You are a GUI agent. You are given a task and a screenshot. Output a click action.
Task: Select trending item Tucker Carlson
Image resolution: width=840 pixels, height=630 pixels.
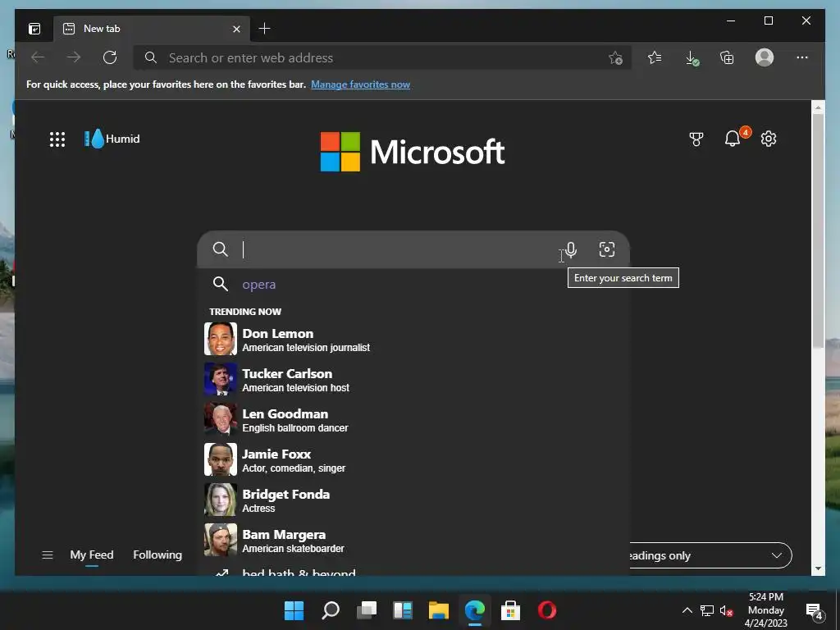(x=413, y=379)
